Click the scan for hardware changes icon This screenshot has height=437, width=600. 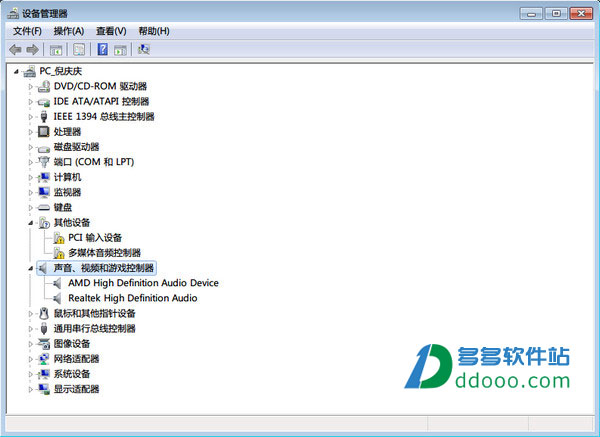(143, 49)
